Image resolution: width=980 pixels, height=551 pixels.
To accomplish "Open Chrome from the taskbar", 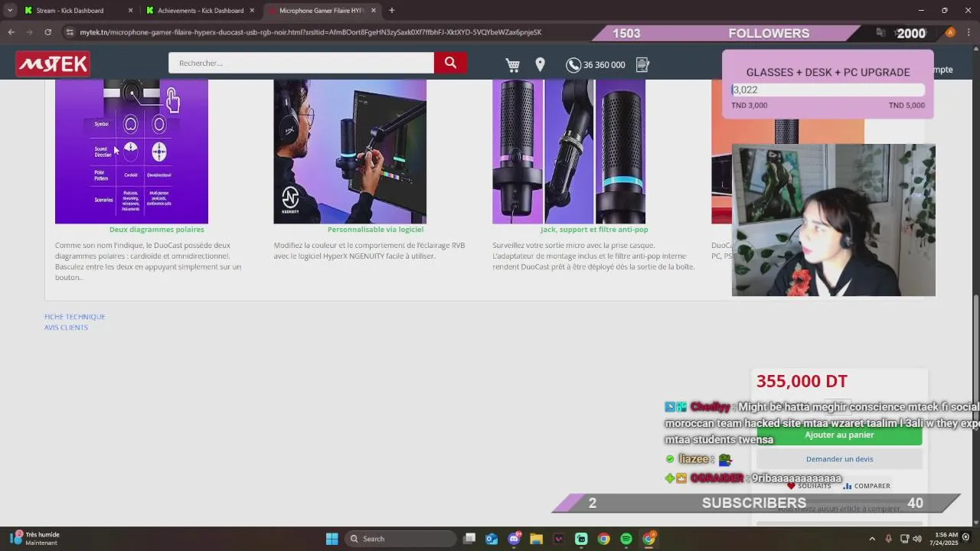I will (x=604, y=539).
